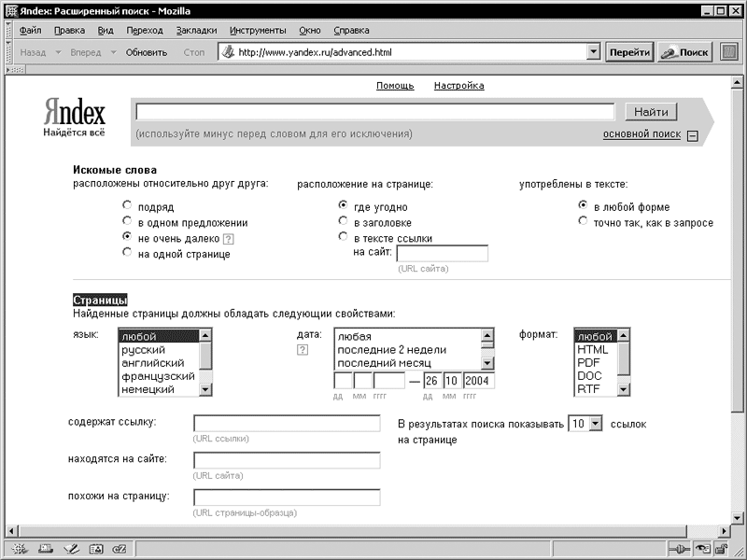Open the Назад history dropdown arrow

coord(58,52)
